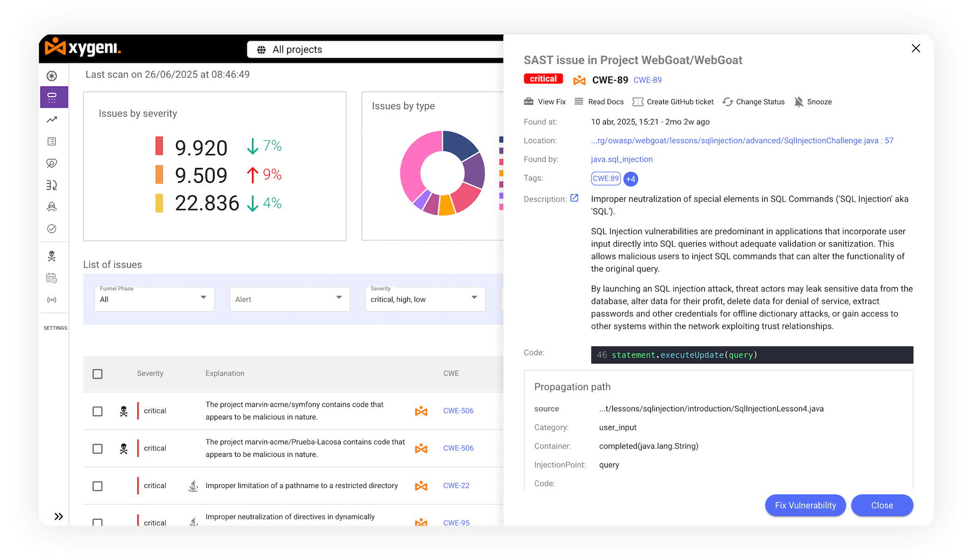Click the Xygeni icon beside CWE-89 heading
Viewport: 973px width, 560px height.
click(x=579, y=80)
